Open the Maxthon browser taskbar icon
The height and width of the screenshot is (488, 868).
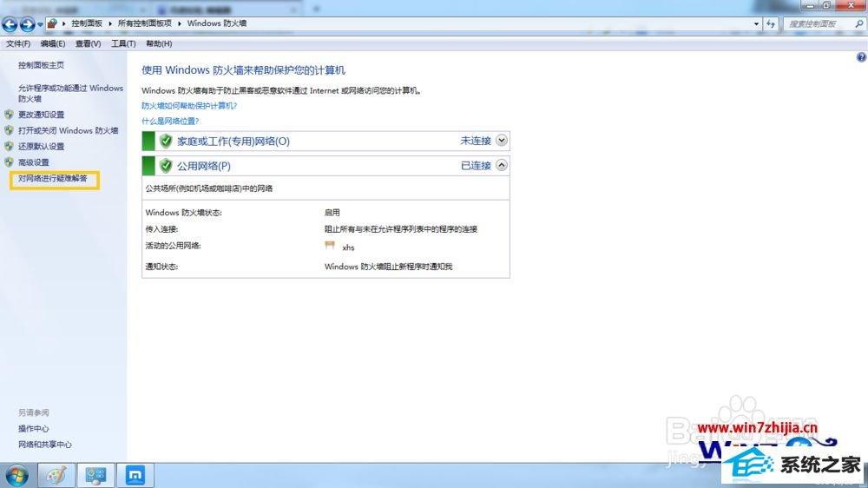(x=135, y=475)
